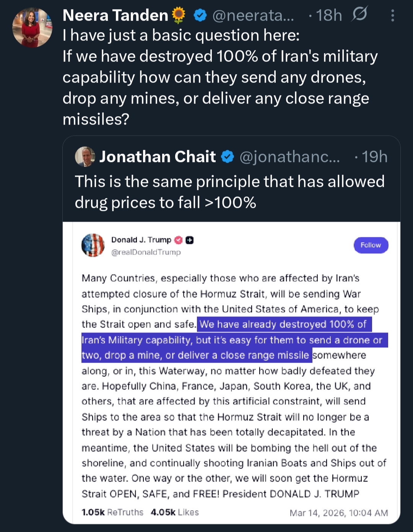Open the Jonathan Chait display name
The height and width of the screenshot is (532, 413).
[158, 157]
